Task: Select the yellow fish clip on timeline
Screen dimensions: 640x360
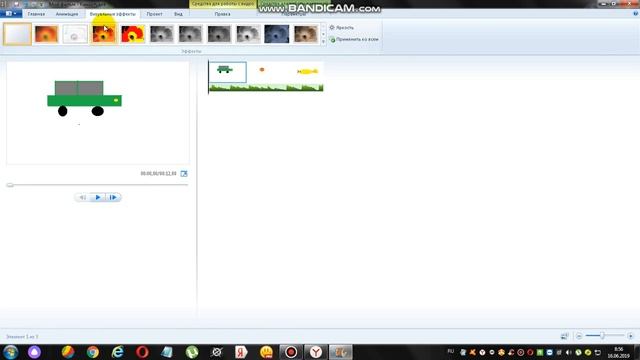Action: pyautogui.click(x=304, y=72)
